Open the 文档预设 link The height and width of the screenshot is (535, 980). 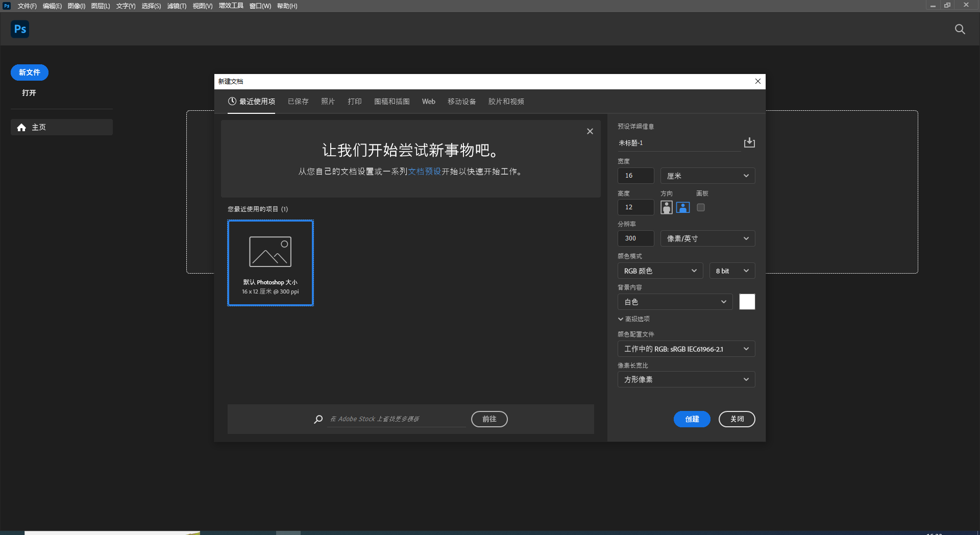(x=425, y=172)
